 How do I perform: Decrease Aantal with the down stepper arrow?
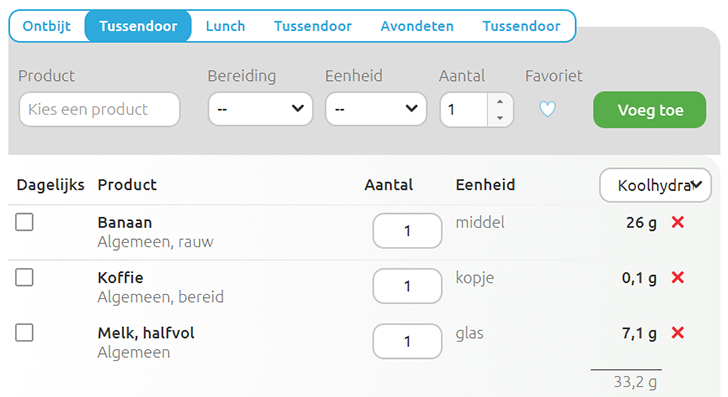500,117
